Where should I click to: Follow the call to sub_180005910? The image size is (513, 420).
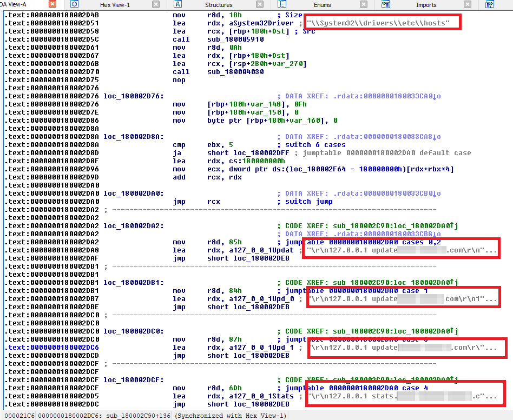235,39
